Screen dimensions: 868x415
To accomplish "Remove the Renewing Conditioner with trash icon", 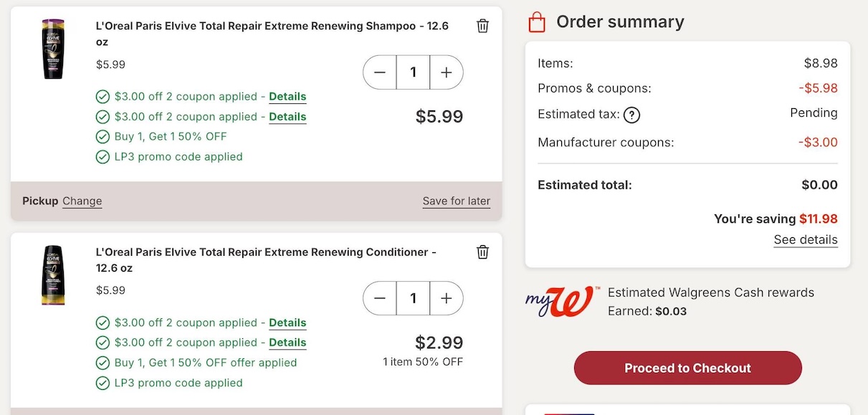I will [x=483, y=252].
